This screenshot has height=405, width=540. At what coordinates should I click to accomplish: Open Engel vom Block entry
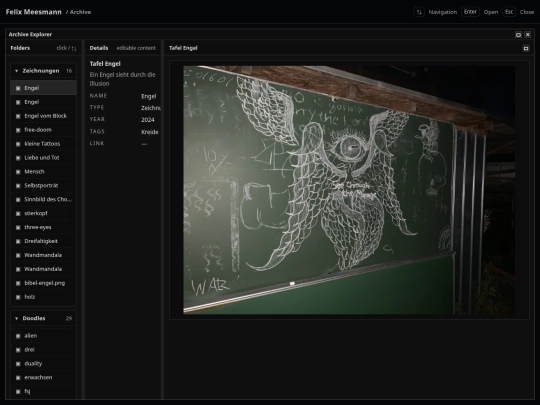point(43,116)
